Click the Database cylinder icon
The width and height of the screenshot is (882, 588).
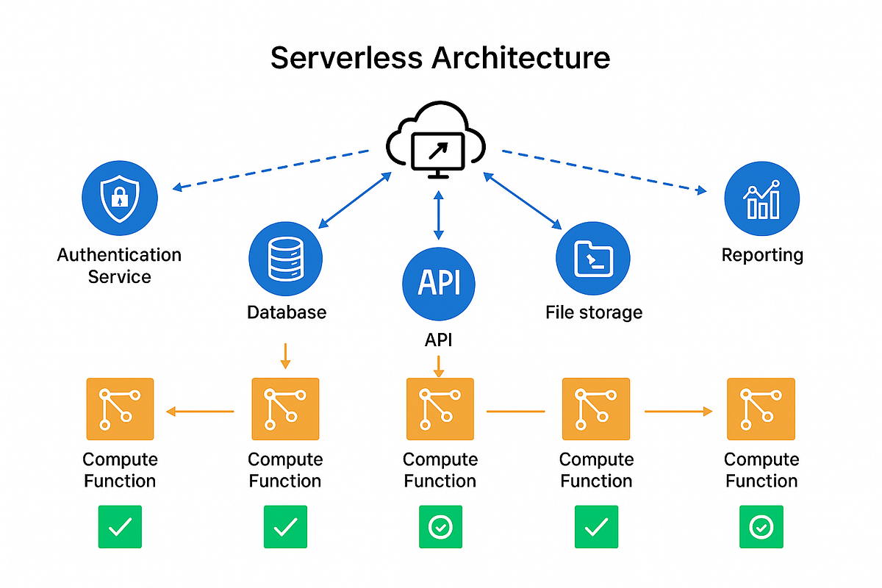(x=285, y=258)
